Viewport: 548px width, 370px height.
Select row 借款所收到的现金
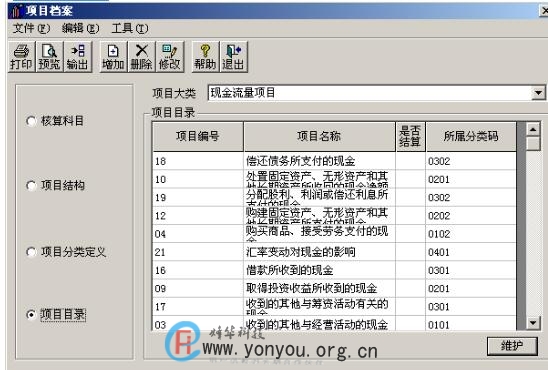point(334,270)
